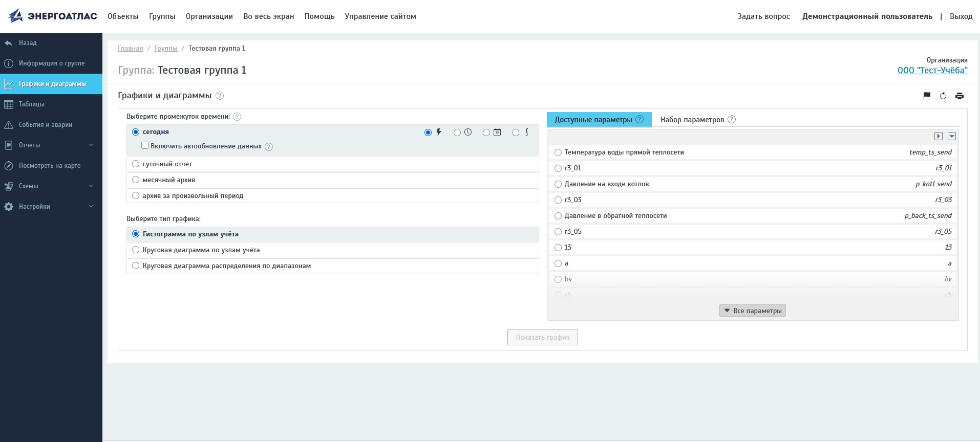The width and height of the screenshot is (980, 442).
Task: Select the integral symbol data type radio
Action: tap(516, 132)
